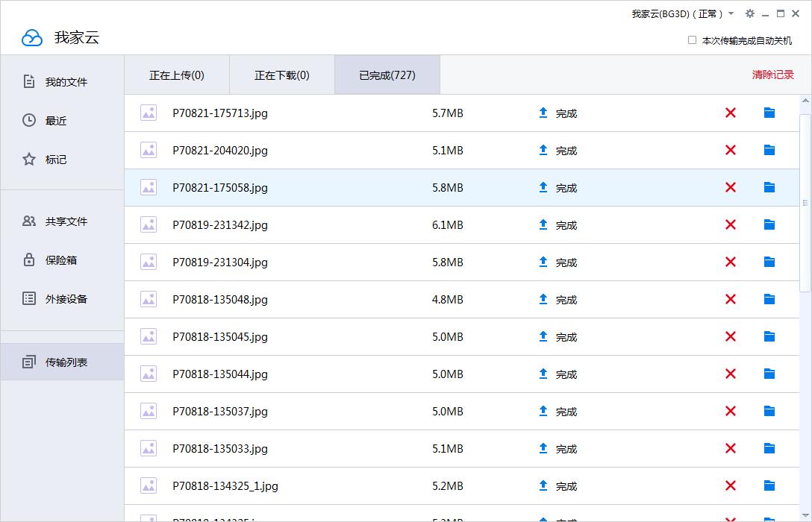Delete P70819-231342.jpg from completed list
This screenshot has height=522, width=812.
click(730, 224)
